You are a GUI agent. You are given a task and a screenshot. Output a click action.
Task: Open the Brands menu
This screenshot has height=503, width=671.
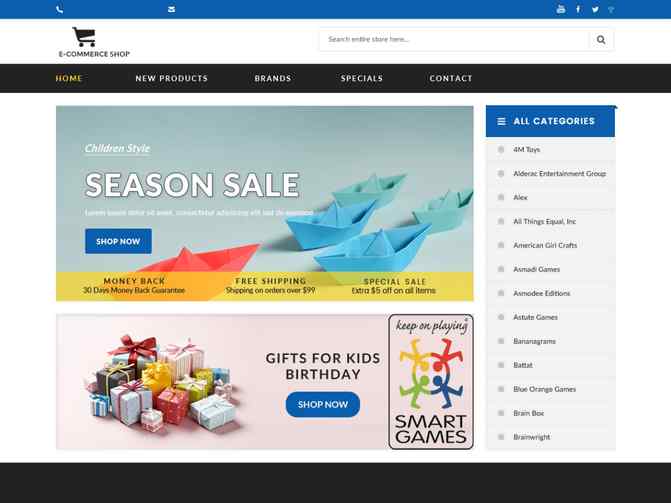coord(273,78)
